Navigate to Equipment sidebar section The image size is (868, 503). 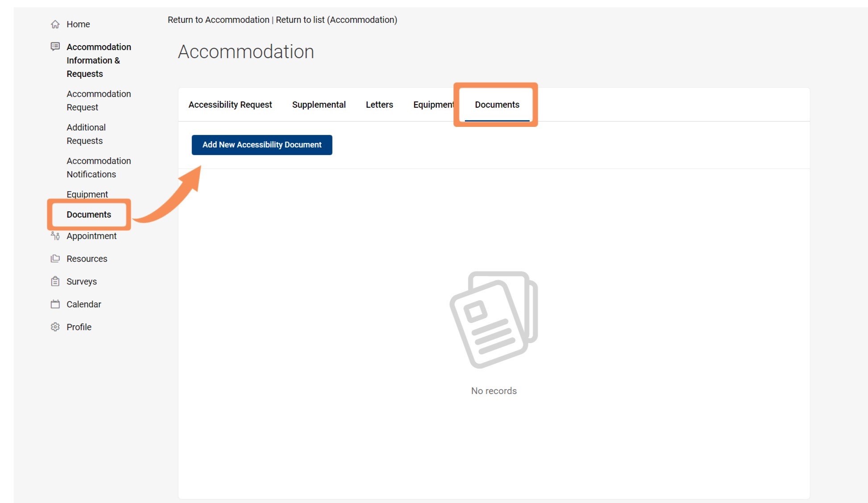pos(87,194)
